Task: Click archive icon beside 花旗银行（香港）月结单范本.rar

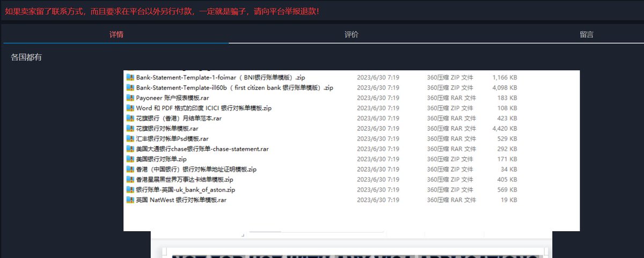Action: pyautogui.click(x=129, y=118)
